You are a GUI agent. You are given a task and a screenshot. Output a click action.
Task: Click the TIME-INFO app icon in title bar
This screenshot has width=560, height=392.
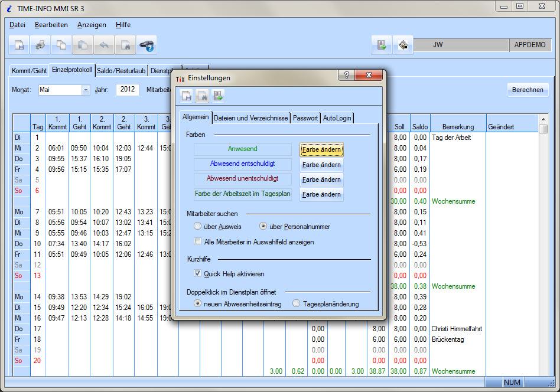point(9,9)
